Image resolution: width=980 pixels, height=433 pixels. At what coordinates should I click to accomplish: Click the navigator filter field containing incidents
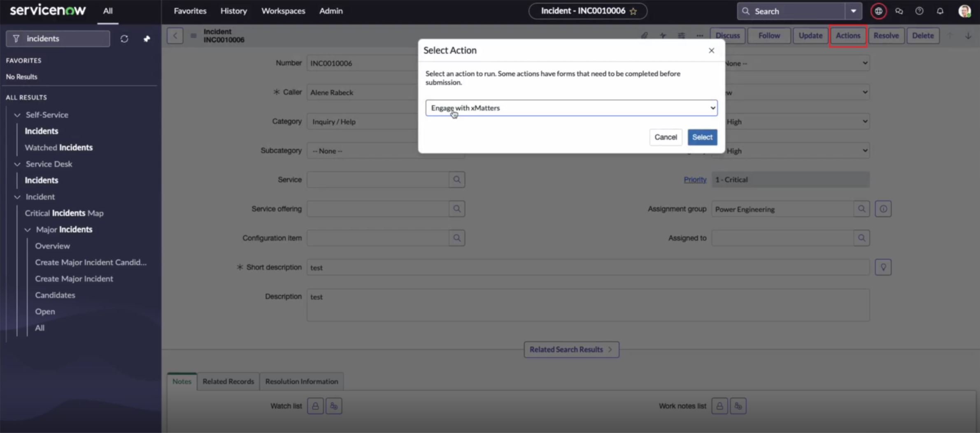58,39
